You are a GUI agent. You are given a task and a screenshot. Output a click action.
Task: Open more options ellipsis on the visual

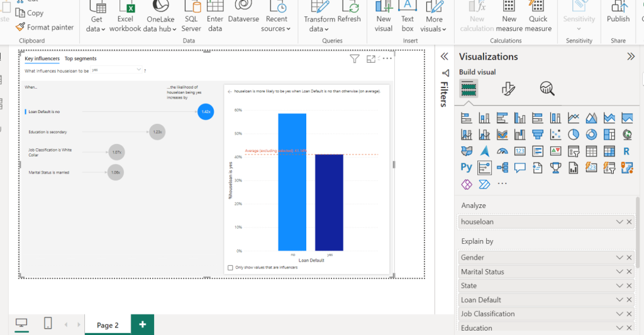pyautogui.click(x=387, y=58)
